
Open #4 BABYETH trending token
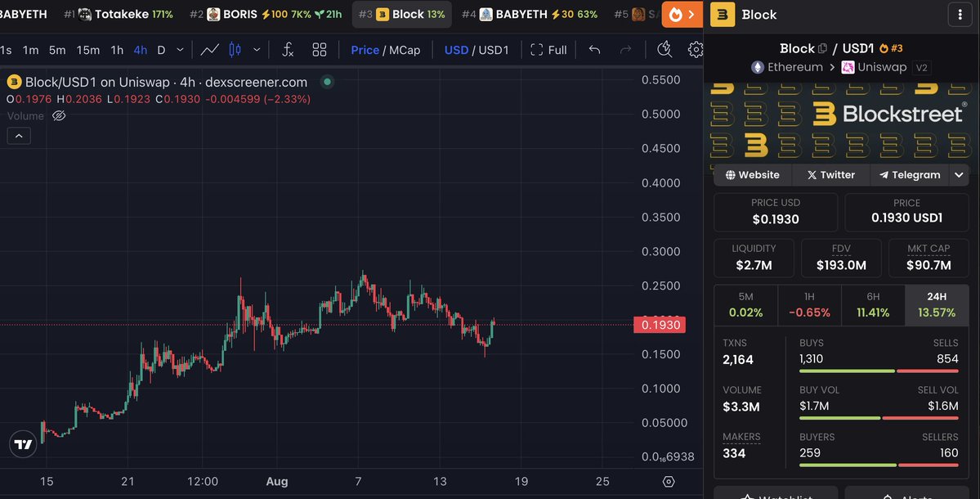point(530,15)
